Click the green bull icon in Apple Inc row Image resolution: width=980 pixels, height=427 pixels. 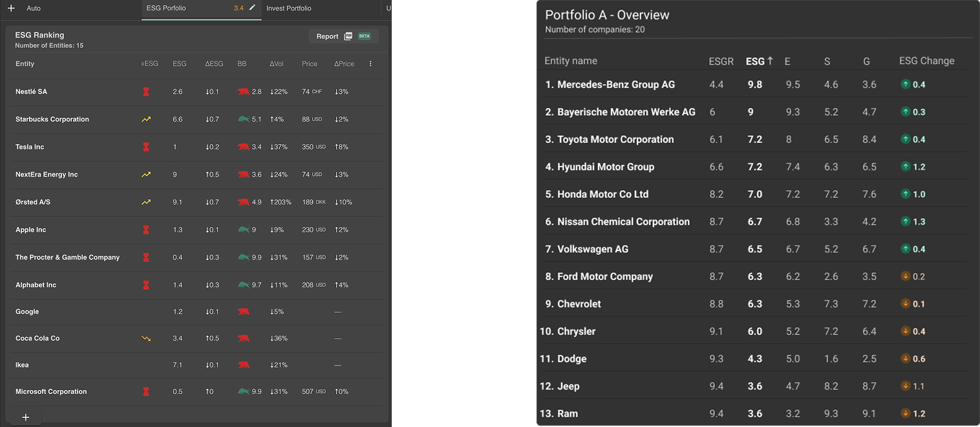click(x=244, y=230)
